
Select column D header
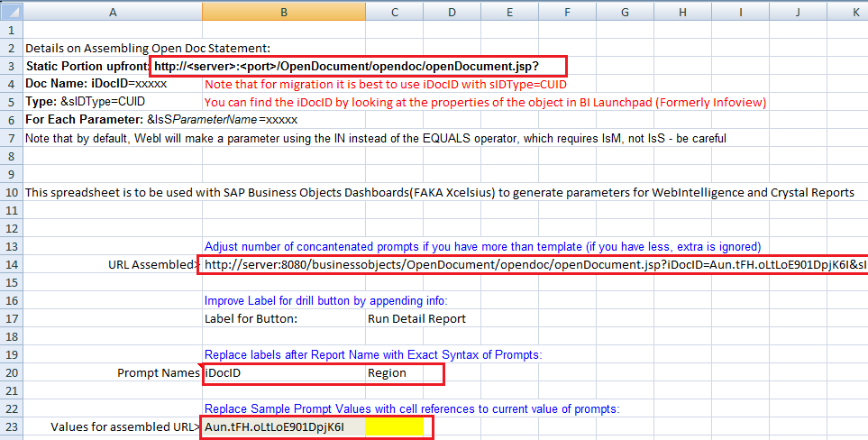pos(452,12)
